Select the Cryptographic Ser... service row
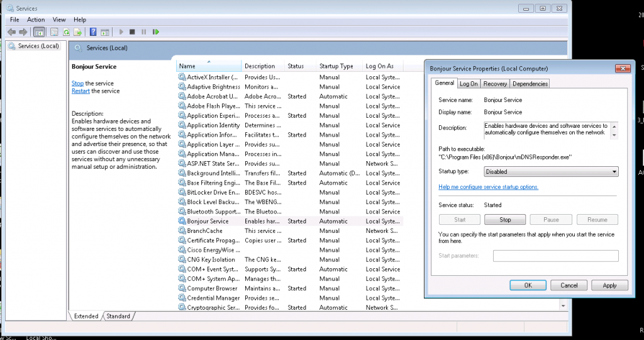Viewport: 644px width, 340px height. [290, 307]
